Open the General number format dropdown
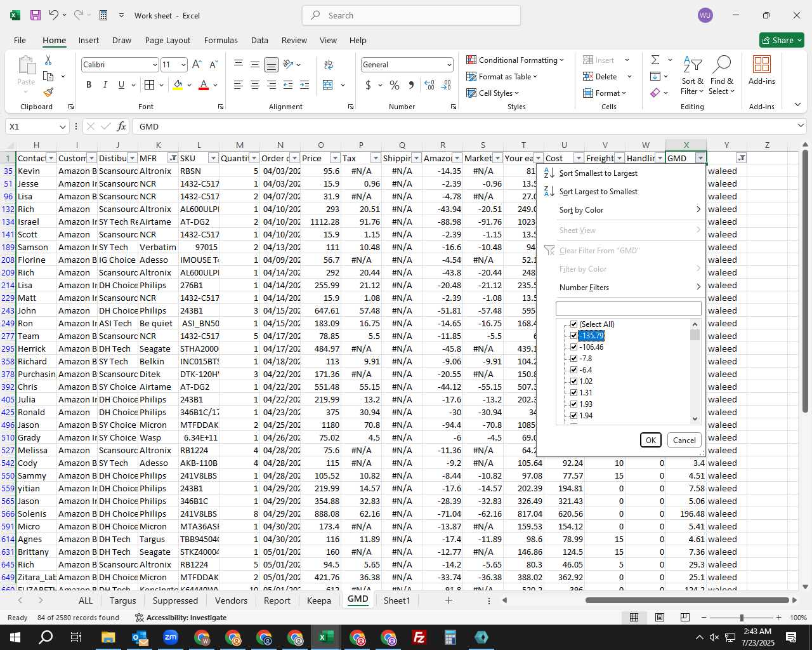This screenshot has width=812, height=650. (x=449, y=65)
